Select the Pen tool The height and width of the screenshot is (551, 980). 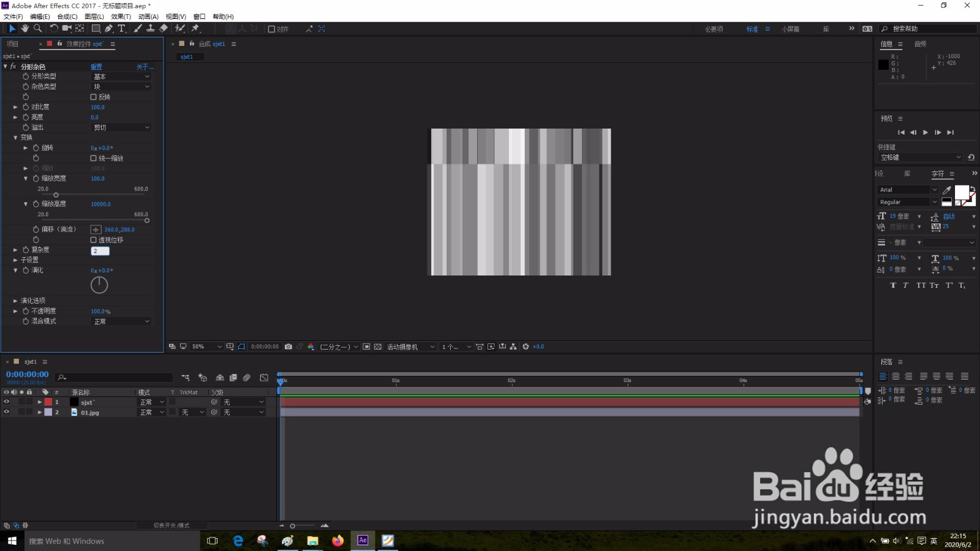click(x=108, y=29)
